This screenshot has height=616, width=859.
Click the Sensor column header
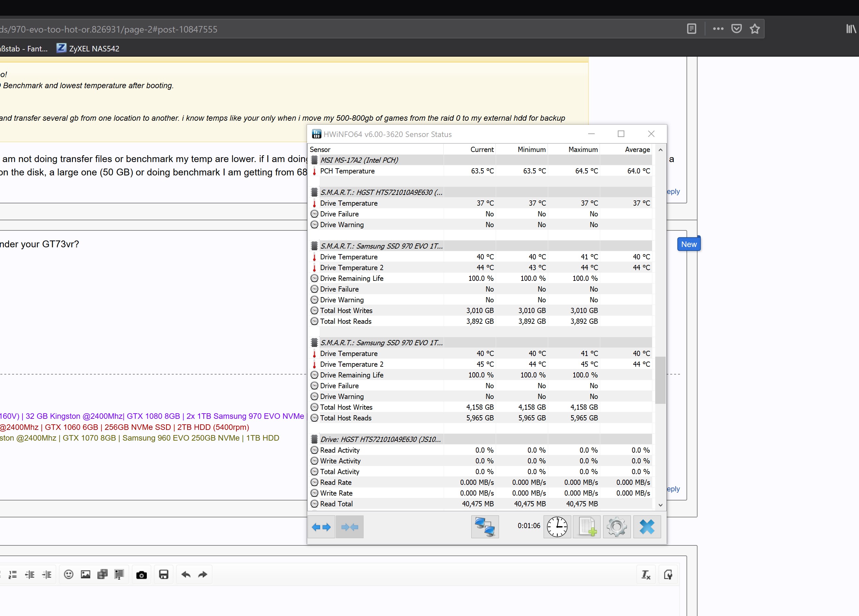pos(375,150)
